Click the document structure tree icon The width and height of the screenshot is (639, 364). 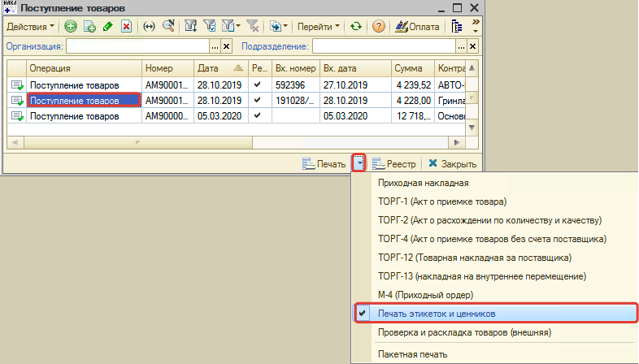tap(457, 27)
